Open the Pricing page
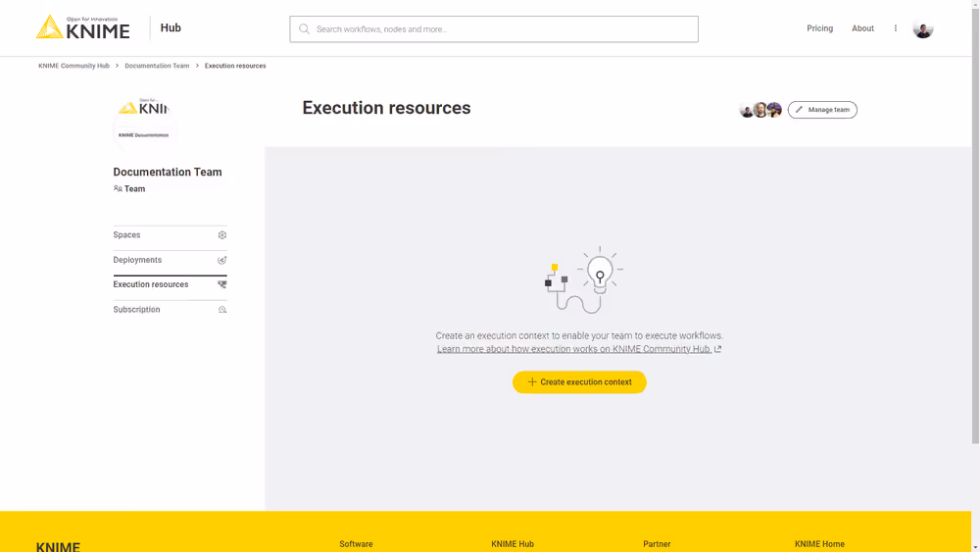The image size is (980, 552). coord(819,28)
